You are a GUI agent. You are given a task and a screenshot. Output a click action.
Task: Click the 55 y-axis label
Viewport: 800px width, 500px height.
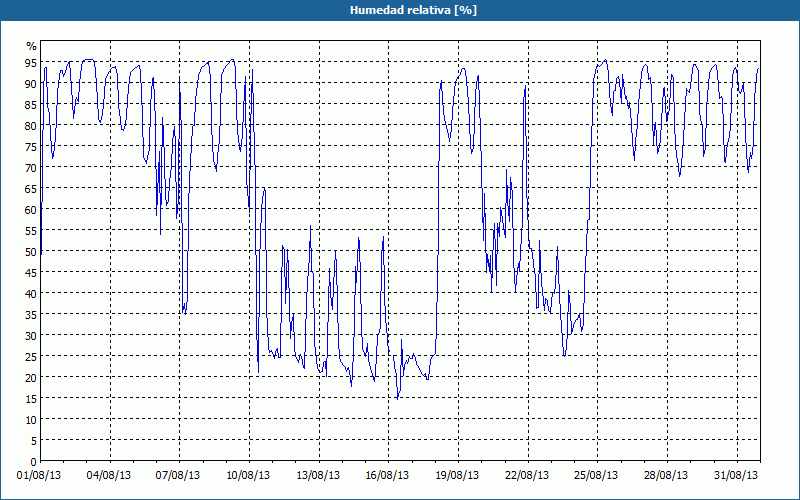click(31, 231)
